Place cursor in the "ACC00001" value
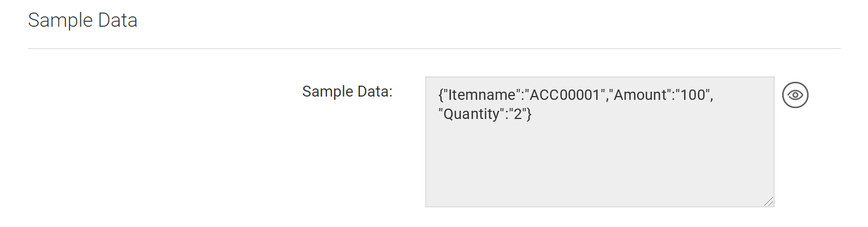This screenshot has width=868, height=227. [x=565, y=95]
